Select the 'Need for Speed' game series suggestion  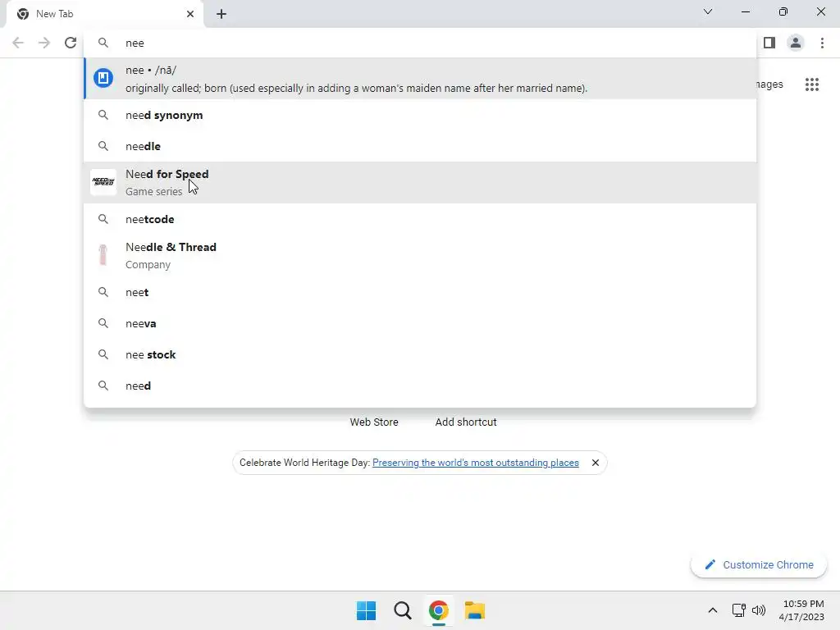tap(420, 183)
